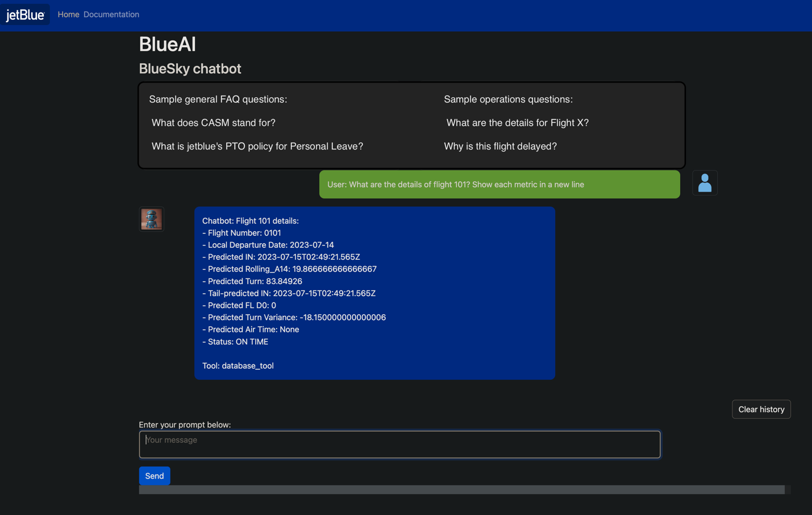Click 'Predicted Air Time: None' line

click(x=251, y=329)
